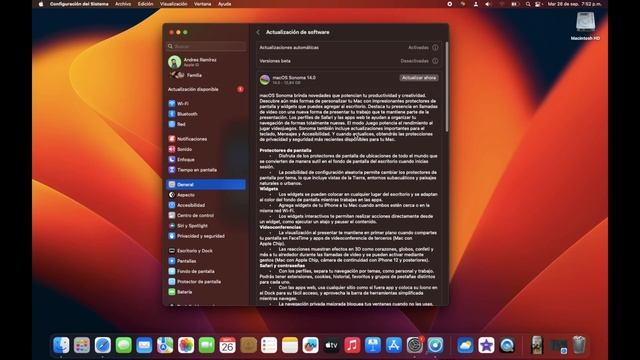Click Actualización disponible notice
The image size is (640, 360).
pos(206,89)
